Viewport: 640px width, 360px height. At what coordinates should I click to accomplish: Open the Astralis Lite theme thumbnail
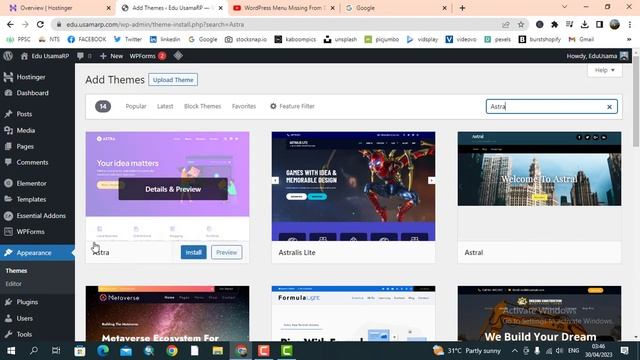(353, 186)
